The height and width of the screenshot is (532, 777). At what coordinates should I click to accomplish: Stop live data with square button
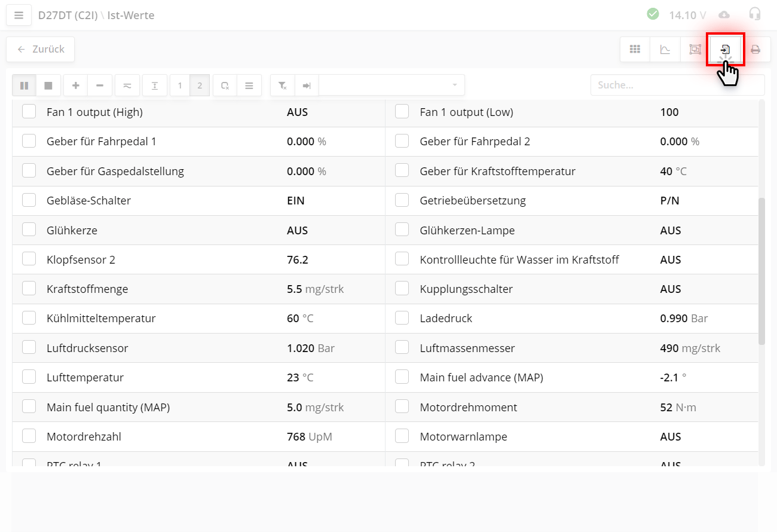click(48, 85)
